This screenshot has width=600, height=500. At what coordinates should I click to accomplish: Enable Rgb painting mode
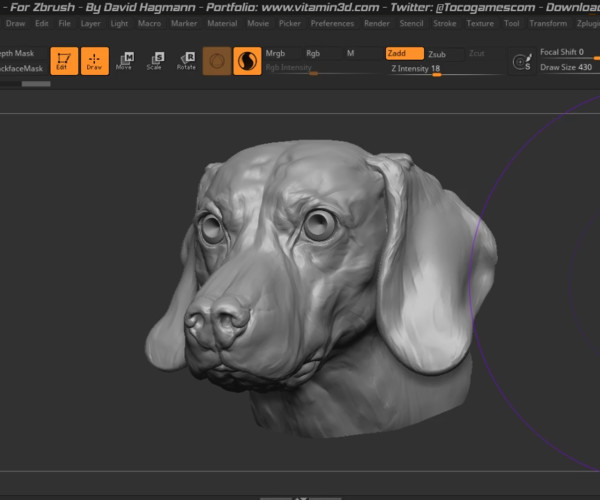(x=313, y=54)
